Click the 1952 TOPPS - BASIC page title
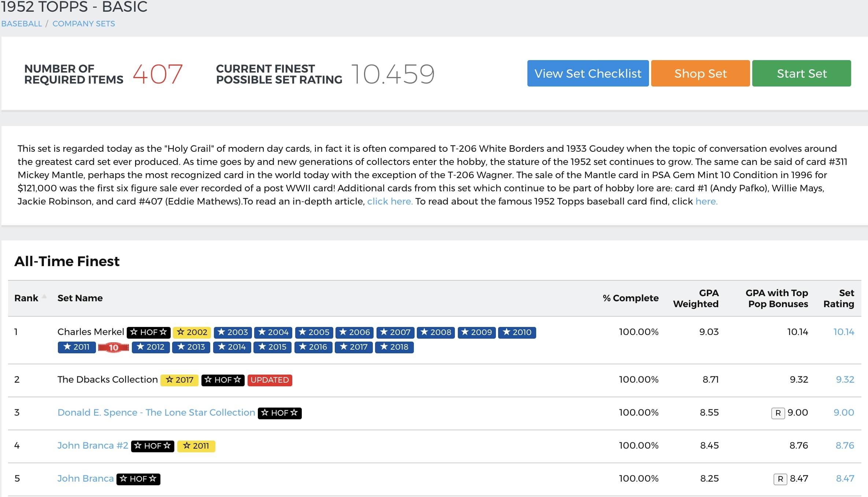This screenshot has height=497, width=868. pos(74,7)
